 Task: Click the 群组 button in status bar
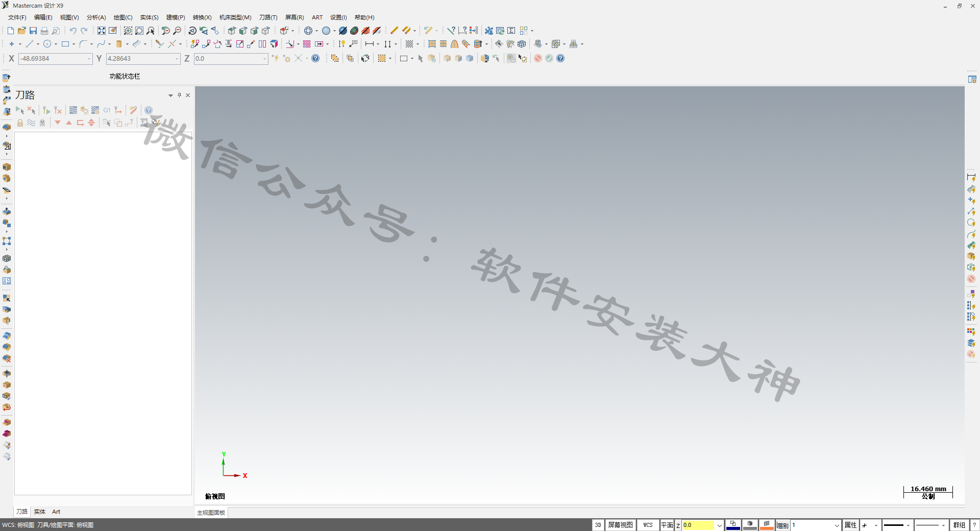tap(959, 525)
